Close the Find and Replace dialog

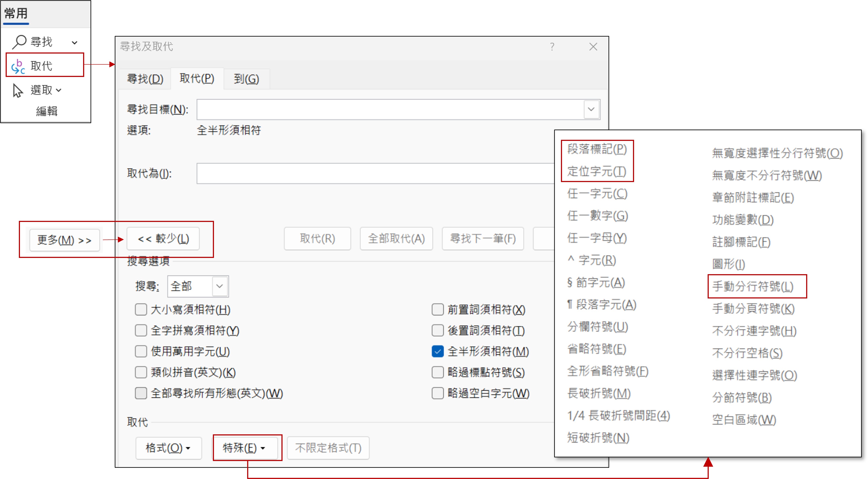(593, 46)
